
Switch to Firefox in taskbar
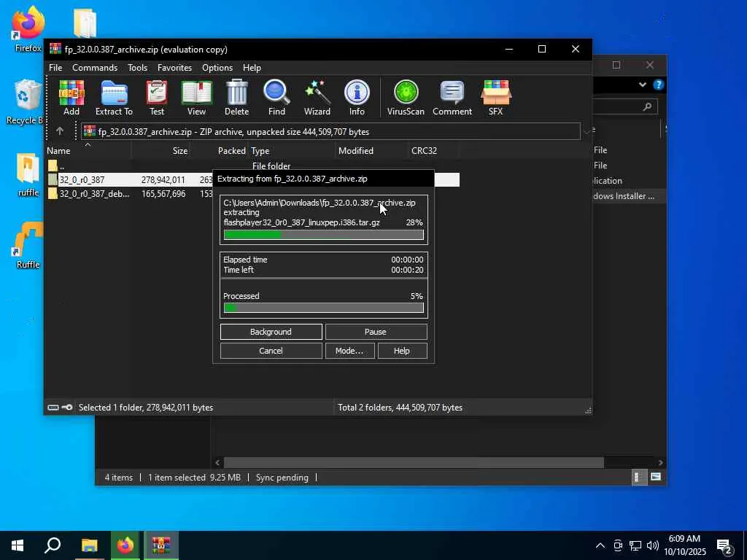pos(125,545)
